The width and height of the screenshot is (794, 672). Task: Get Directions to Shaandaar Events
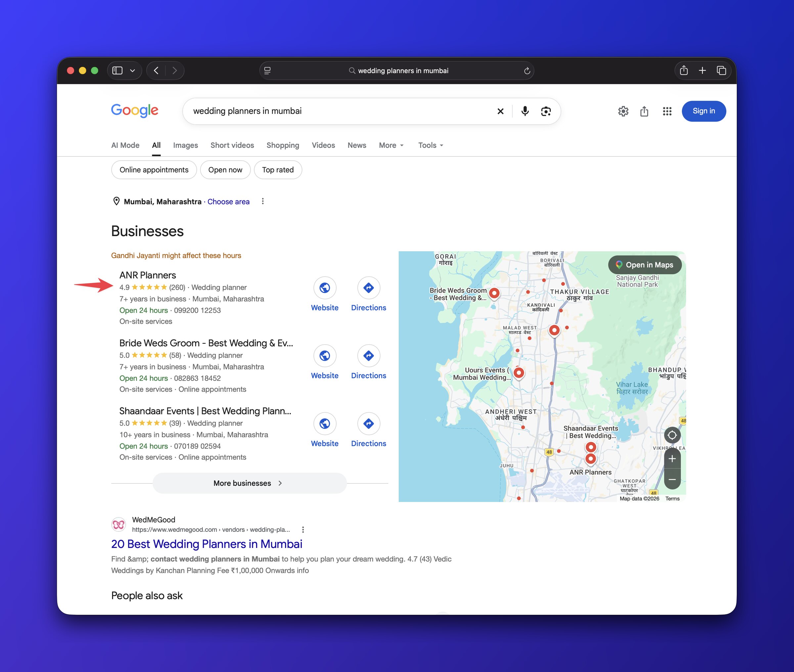point(369,423)
